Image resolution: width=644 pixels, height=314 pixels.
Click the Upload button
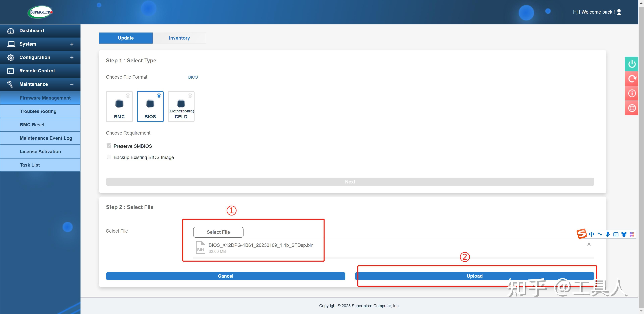pyautogui.click(x=474, y=276)
